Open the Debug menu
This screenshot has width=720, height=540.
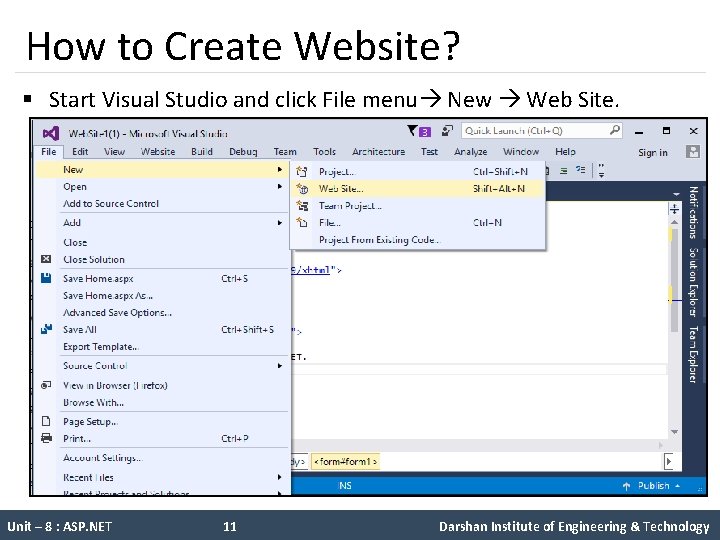click(243, 152)
